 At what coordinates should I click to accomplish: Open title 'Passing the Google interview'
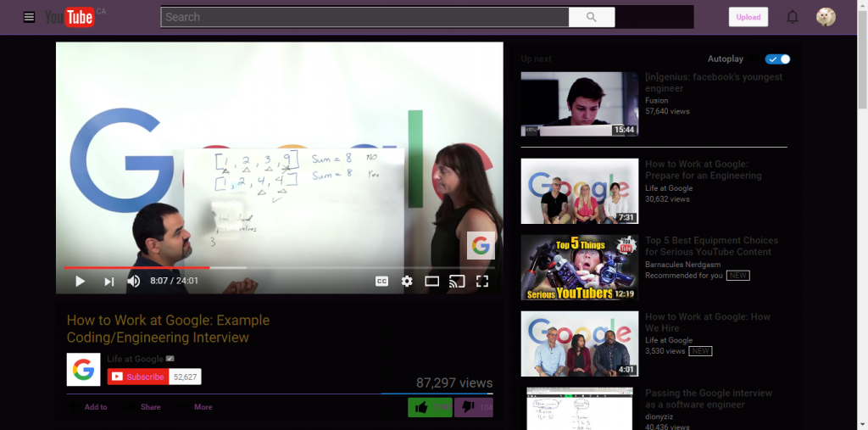[x=709, y=399]
